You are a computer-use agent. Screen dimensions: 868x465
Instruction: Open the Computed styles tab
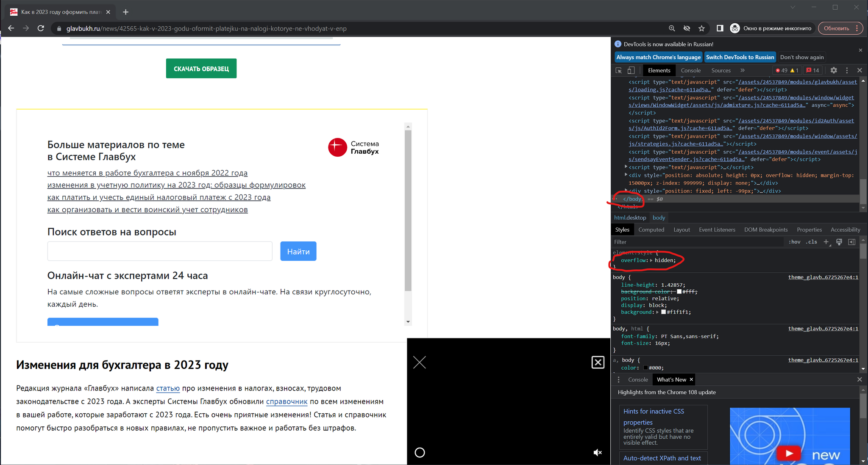pos(651,230)
